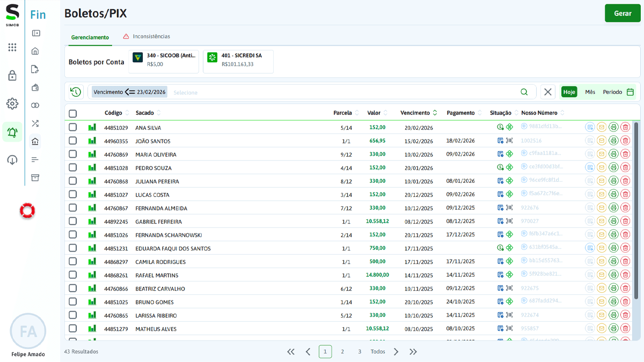Go to page 2 of results
644x362 pixels.
(x=342, y=352)
